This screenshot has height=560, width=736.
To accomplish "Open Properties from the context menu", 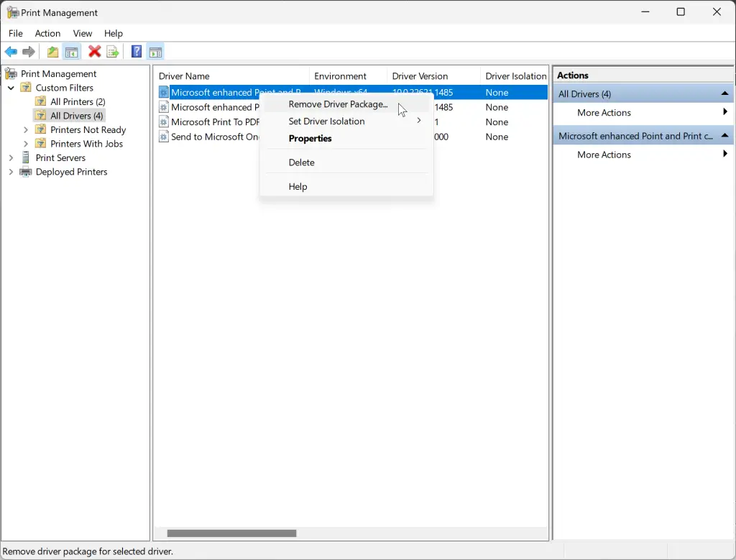I will click(310, 138).
